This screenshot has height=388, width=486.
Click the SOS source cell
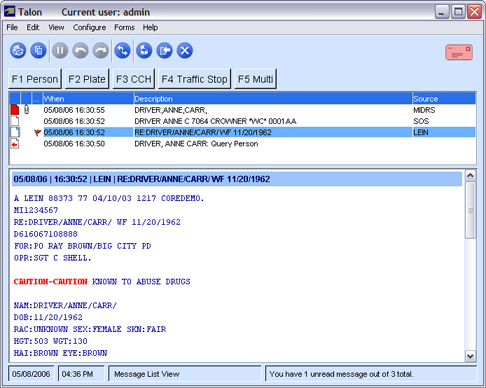coord(421,121)
